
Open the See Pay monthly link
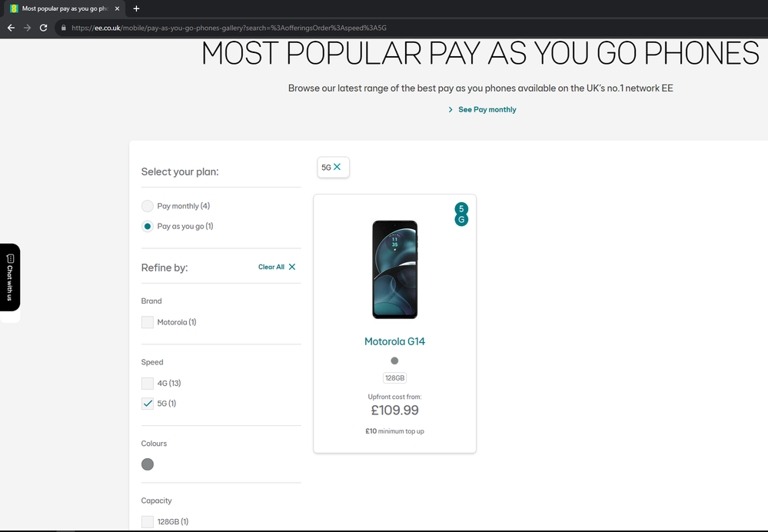tap(487, 109)
